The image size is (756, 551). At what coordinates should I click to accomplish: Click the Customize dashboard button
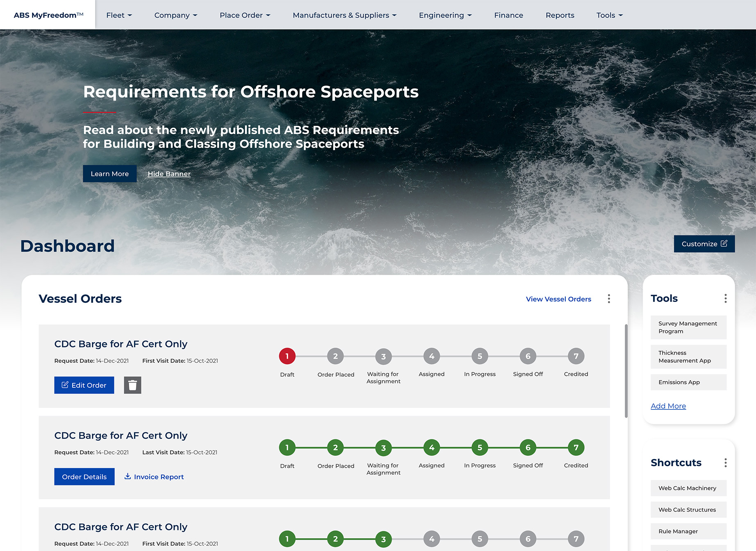click(x=704, y=244)
